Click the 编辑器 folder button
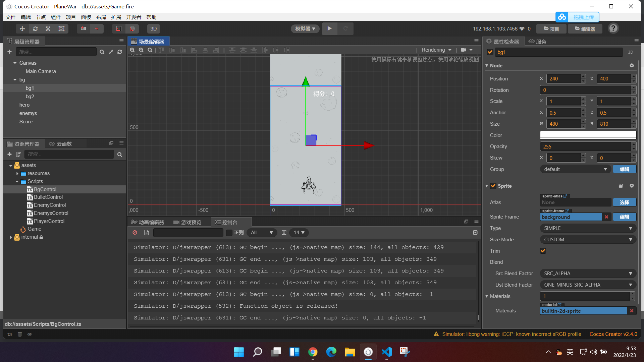 click(585, 29)
